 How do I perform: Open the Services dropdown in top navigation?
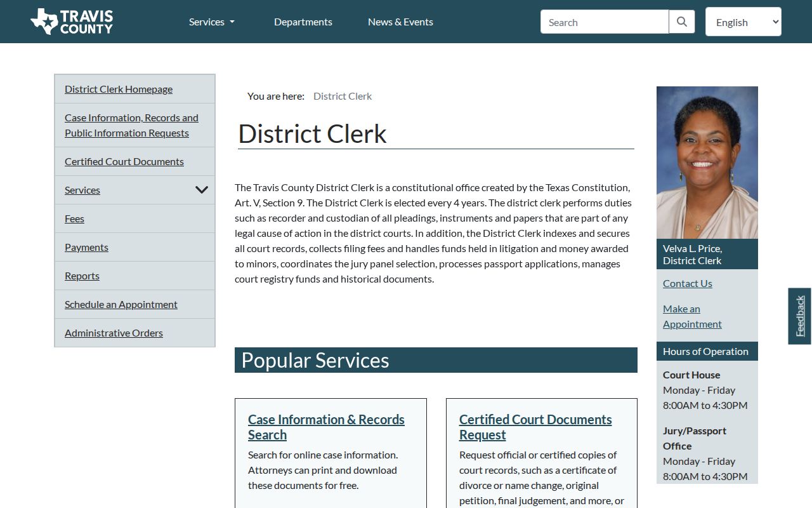pyautogui.click(x=212, y=22)
